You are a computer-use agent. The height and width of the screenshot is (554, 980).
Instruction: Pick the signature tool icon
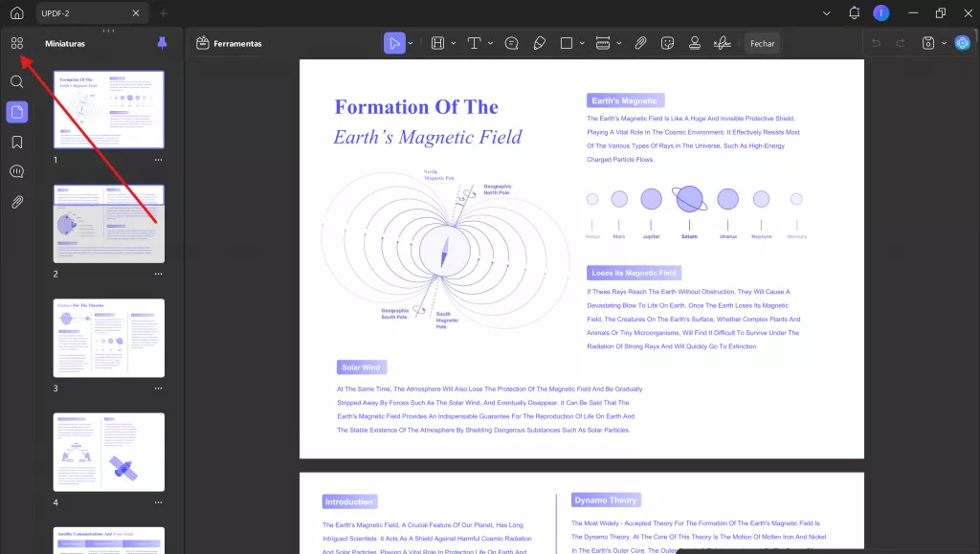pyautogui.click(x=724, y=43)
